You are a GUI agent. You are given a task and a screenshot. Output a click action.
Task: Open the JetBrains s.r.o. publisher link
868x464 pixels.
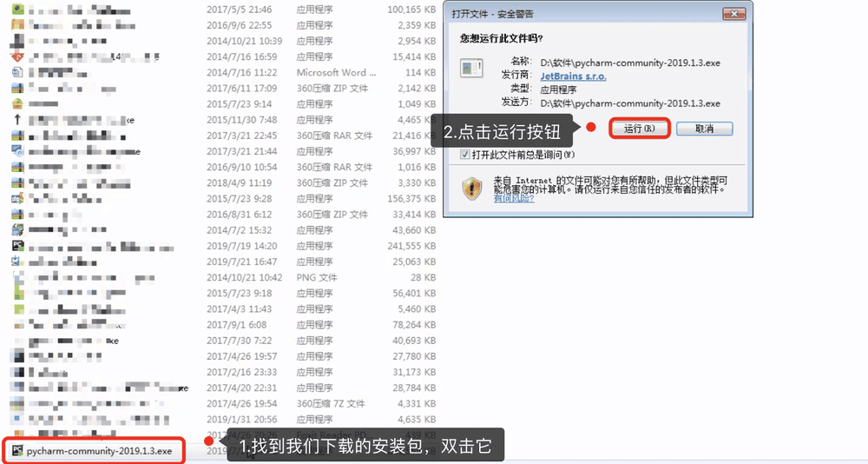pyautogui.click(x=573, y=76)
